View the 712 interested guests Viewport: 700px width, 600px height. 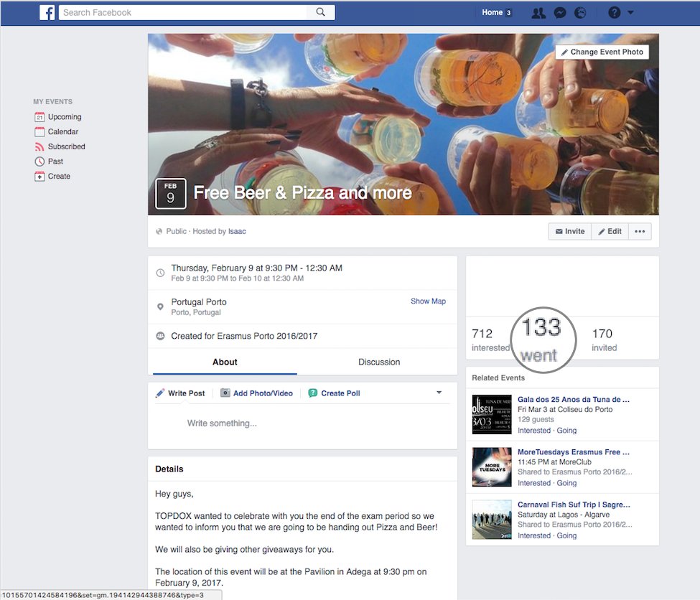(x=490, y=339)
